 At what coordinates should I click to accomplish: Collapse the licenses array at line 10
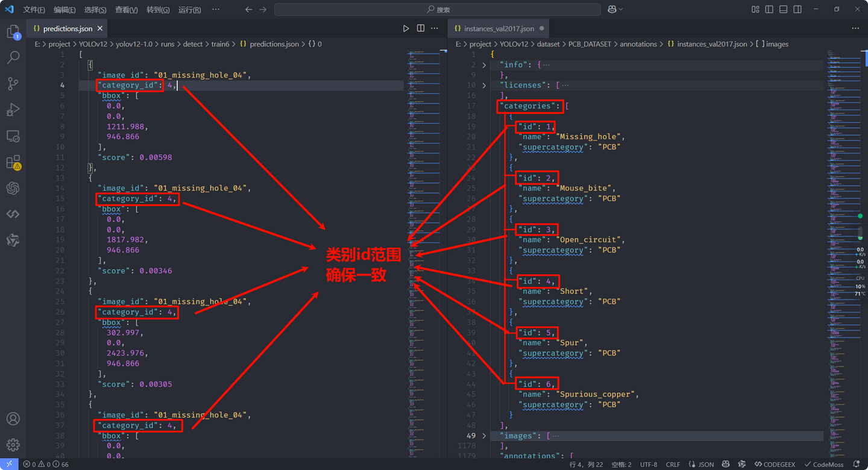pos(485,85)
